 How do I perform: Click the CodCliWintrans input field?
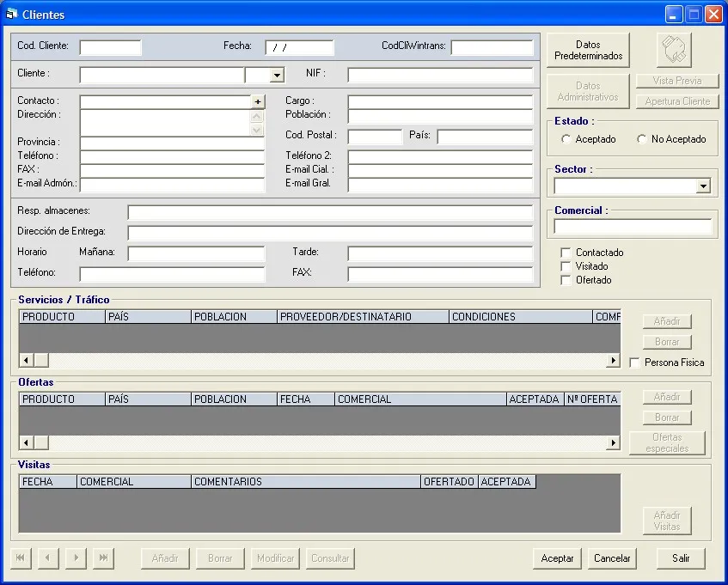click(x=492, y=47)
